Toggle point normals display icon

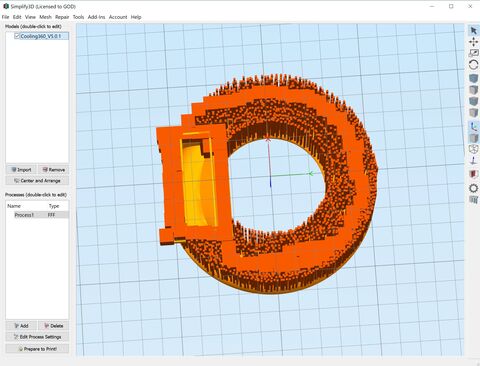(473, 160)
